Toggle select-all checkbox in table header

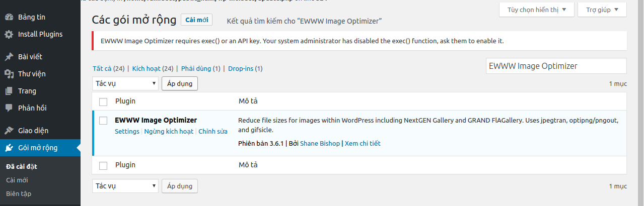point(103,101)
